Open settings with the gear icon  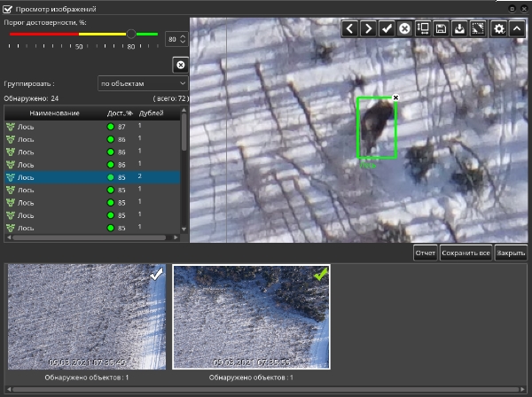click(x=498, y=29)
